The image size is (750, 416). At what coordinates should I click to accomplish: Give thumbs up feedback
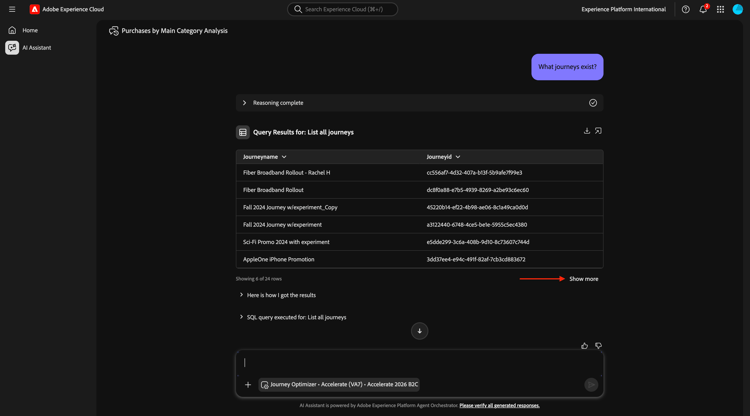(585, 346)
